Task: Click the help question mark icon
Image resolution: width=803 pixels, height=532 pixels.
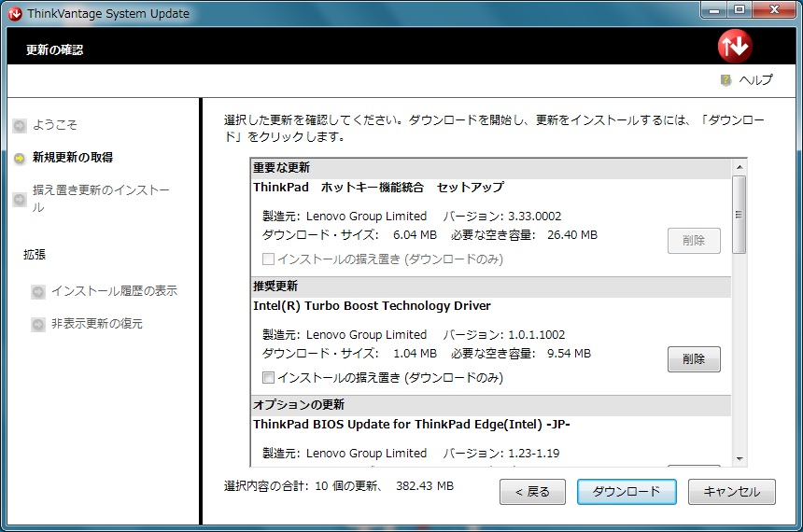Action: pos(726,80)
